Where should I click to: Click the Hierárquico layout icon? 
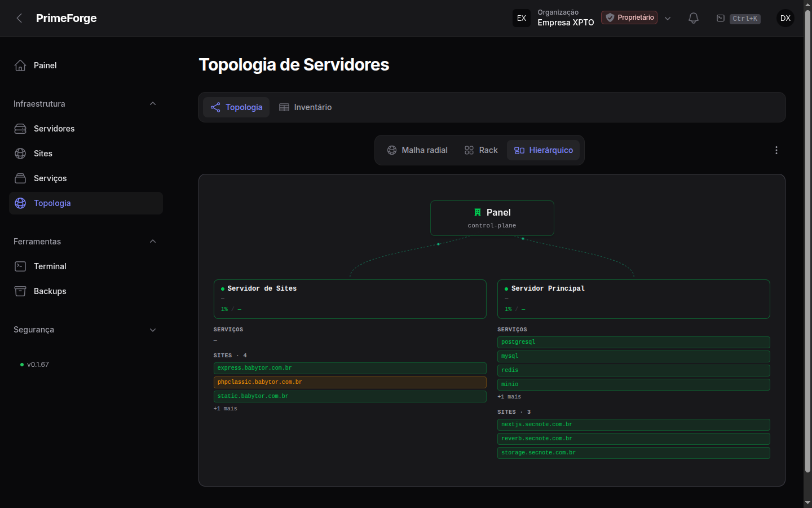519,150
